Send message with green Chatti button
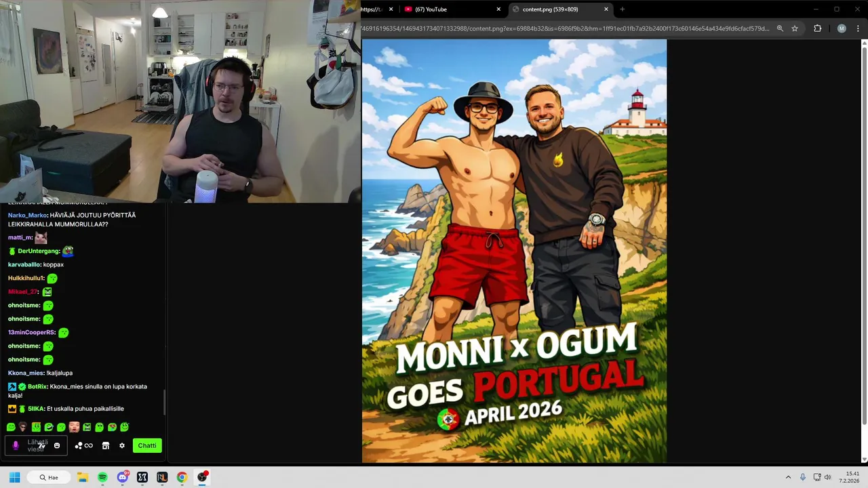Viewport: 868px width, 488px height. pos(147,445)
